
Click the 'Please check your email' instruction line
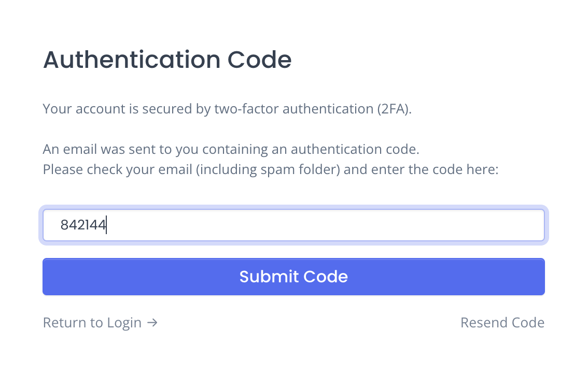click(271, 169)
